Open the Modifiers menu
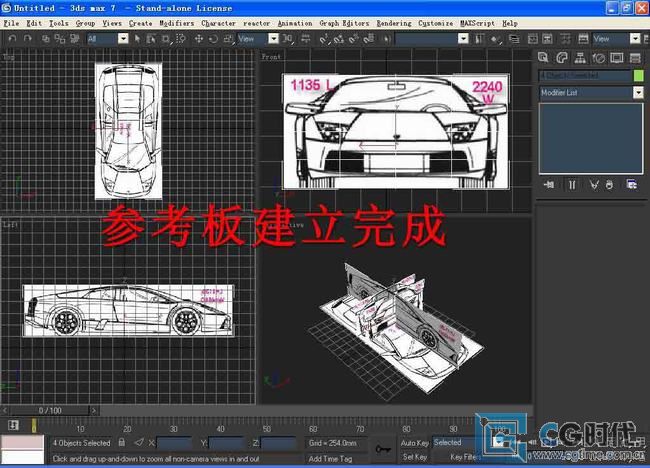 177,23
